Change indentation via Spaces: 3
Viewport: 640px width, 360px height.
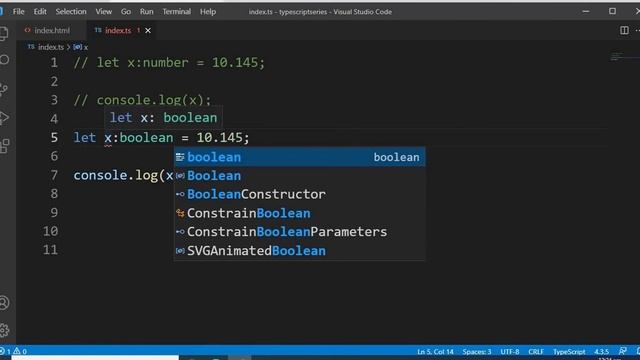pyautogui.click(x=477, y=351)
